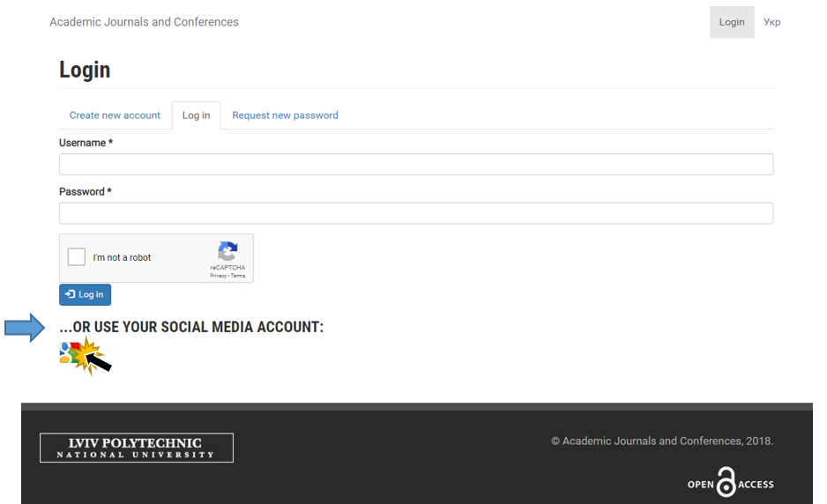The width and height of the screenshot is (827, 504).
Task: Click Login in the top navigation
Action: point(732,22)
